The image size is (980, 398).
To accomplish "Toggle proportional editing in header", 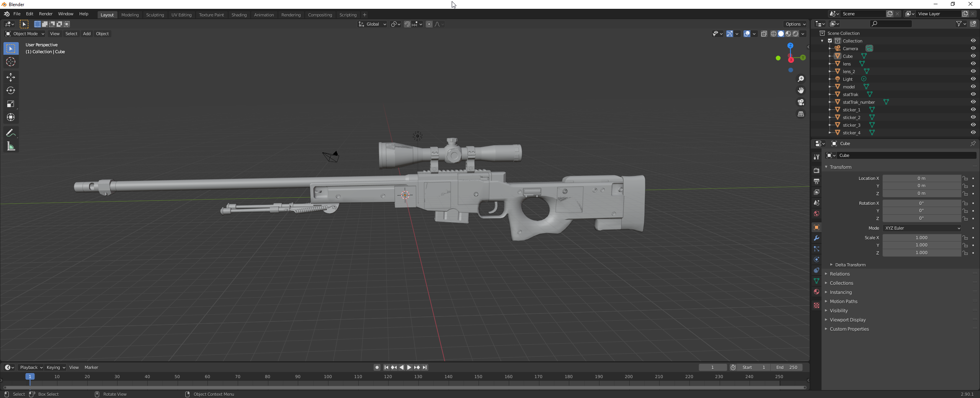I will (x=429, y=24).
